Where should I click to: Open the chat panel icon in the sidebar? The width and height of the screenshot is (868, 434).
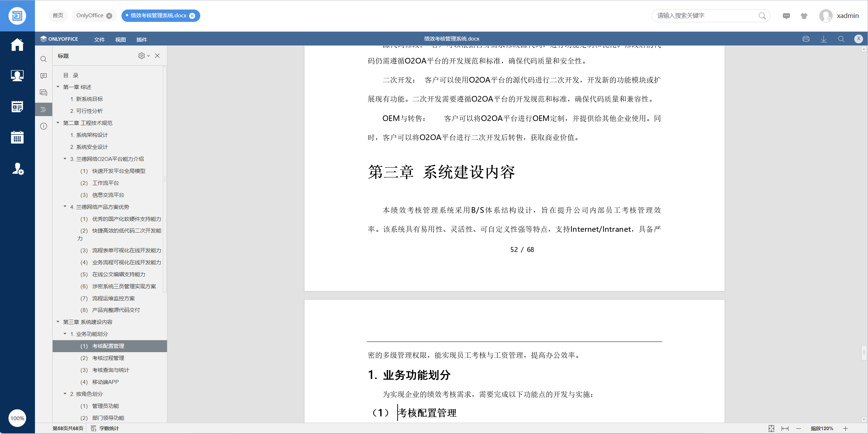tap(43, 92)
